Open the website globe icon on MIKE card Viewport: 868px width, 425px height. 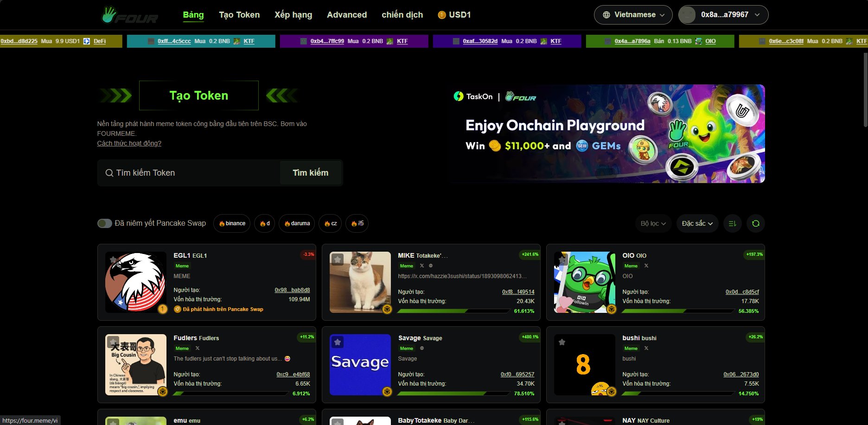tap(431, 266)
